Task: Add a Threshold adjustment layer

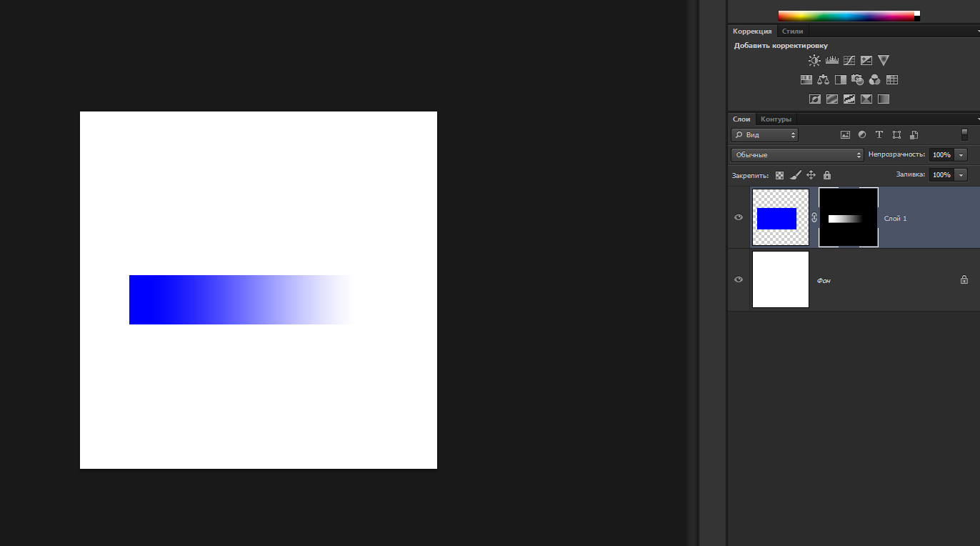Action: click(x=849, y=99)
